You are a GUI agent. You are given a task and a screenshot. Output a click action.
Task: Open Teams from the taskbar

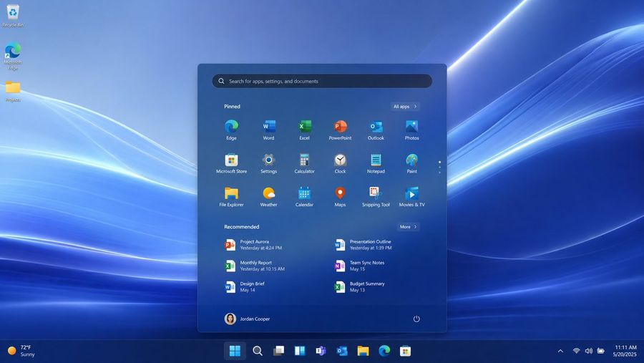pos(321,351)
